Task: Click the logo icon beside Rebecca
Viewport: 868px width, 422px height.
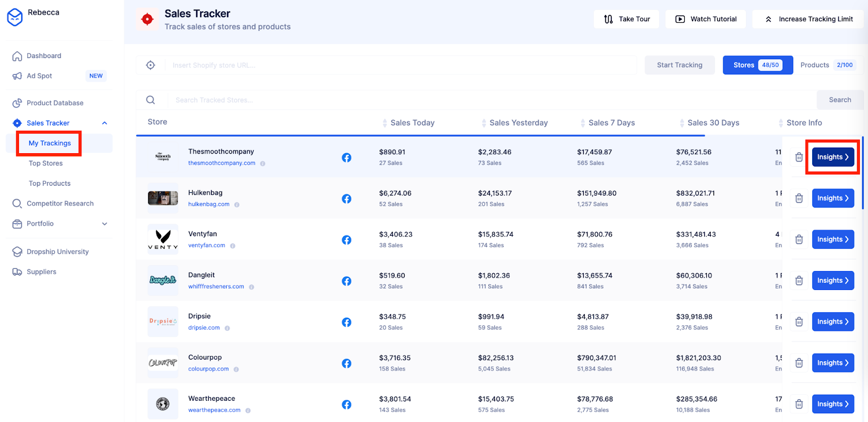Action: click(x=15, y=17)
